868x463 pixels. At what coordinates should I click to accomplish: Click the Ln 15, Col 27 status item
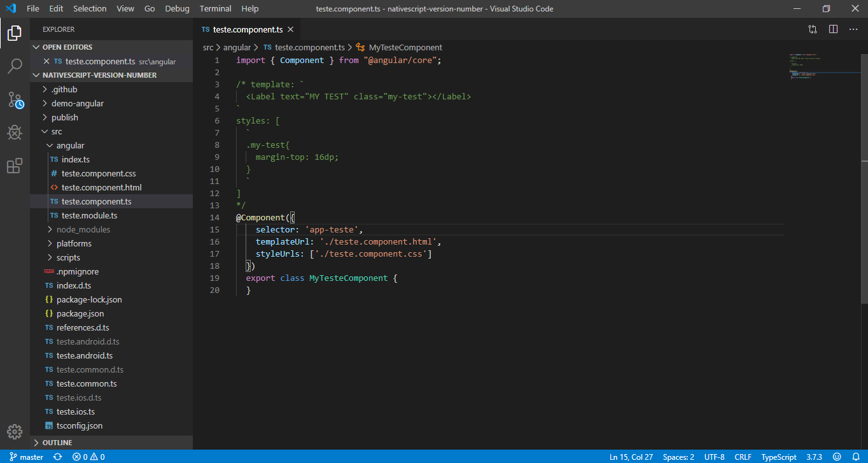coord(631,457)
